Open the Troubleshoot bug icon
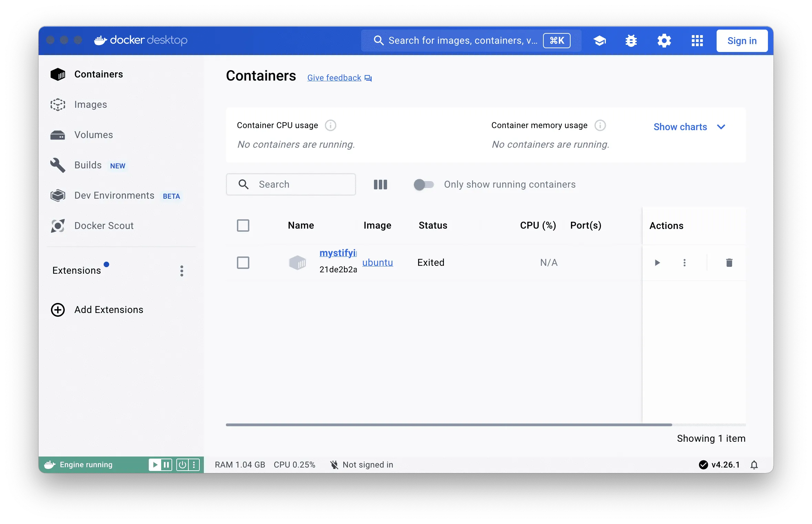 631,41
